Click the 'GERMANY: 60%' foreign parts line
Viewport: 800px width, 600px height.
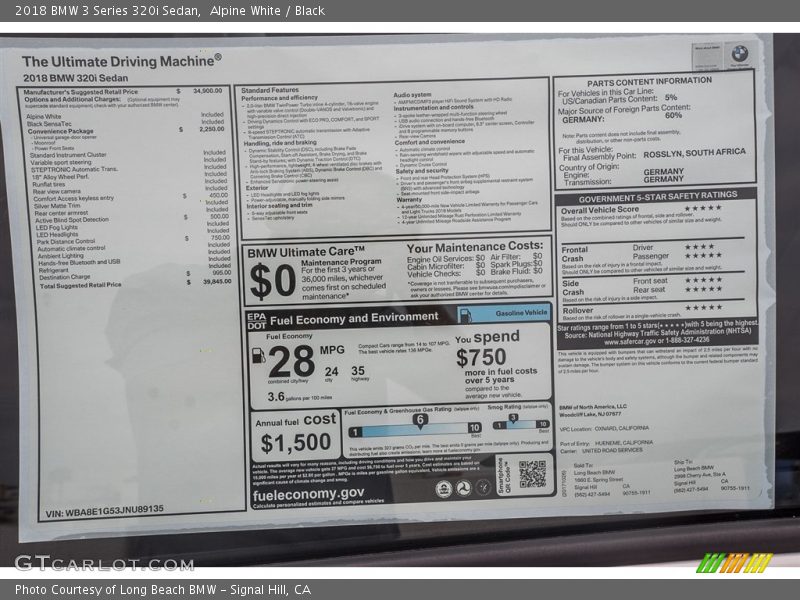[622, 117]
